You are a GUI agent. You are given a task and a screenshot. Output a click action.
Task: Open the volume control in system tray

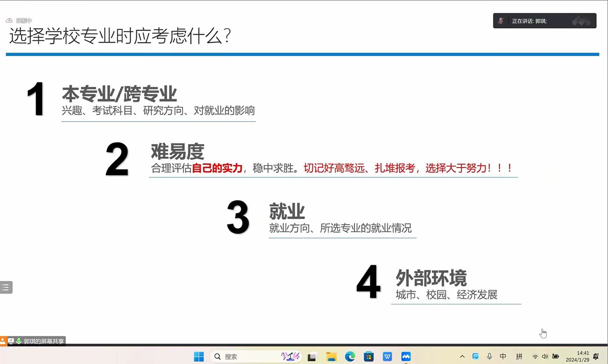[545, 357]
